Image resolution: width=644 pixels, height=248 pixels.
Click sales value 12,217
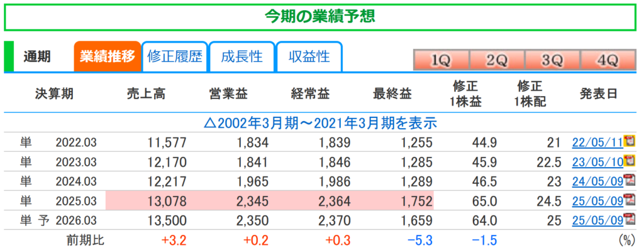pyautogui.click(x=167, y=182)
